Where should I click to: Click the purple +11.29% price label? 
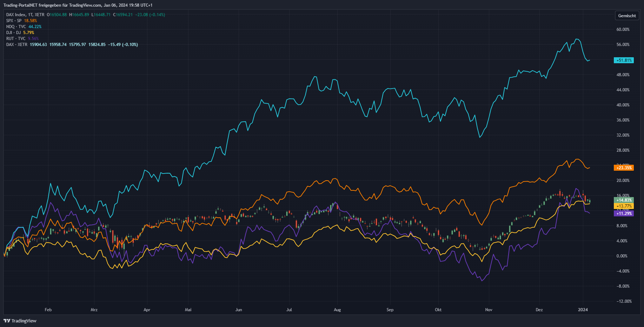624,214
